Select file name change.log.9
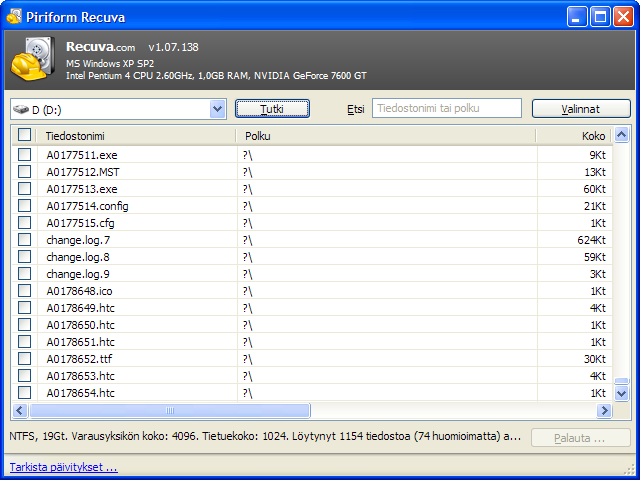Image resolution: width=640 pixels, height=480 pixels. (78, 274)
